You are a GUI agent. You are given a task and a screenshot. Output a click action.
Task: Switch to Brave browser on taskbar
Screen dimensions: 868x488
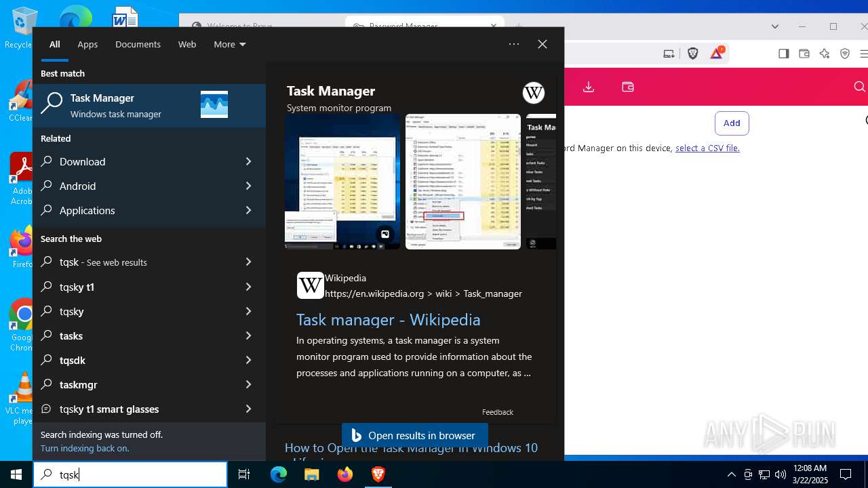click(378, 474)
